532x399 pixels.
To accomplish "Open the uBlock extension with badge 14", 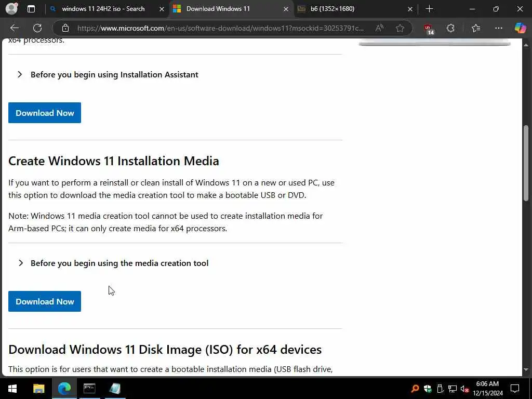I will pyautogui.click(x=429, y=29).
